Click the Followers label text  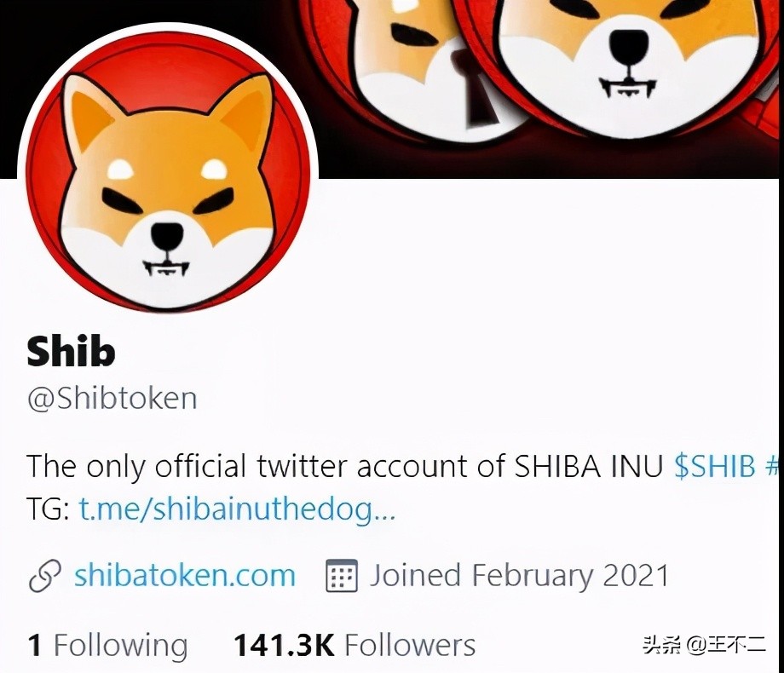click(410, 645)
